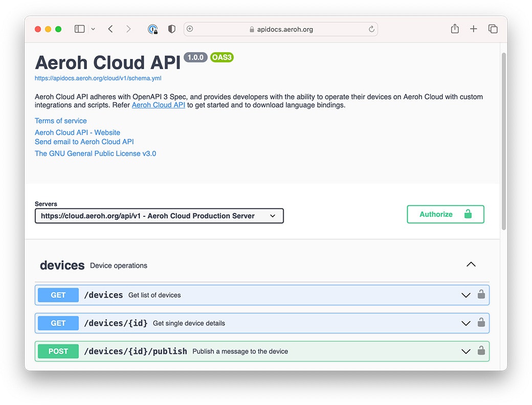Viewport: 532px width, 405px height.
Task: Click GET badge for /devices
Action: (58, 295)
